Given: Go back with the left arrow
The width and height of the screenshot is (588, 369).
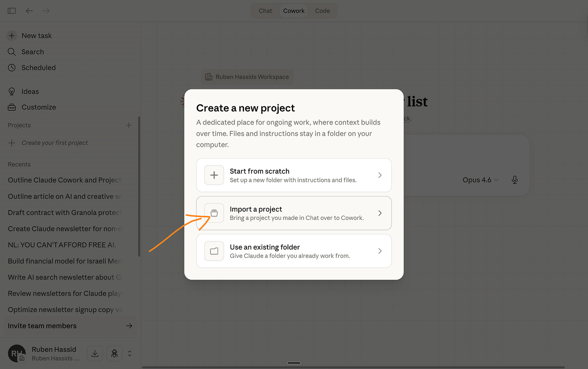Looking at the screenshot, I should click(x=29, y=11).
